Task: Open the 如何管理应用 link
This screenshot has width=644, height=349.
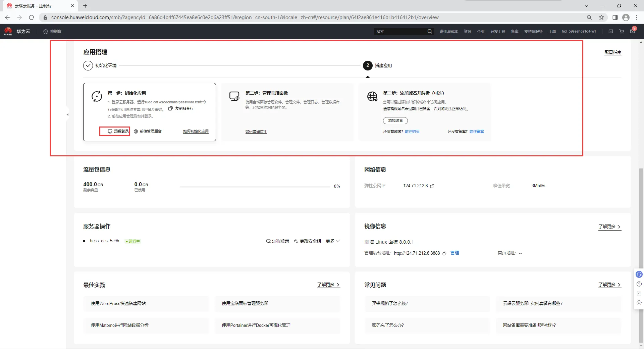Action: click(256, 132)
